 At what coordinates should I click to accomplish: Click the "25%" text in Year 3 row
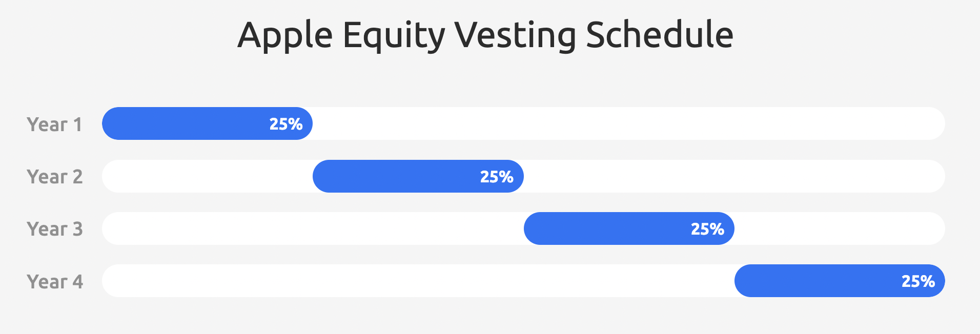coord(707,229)
